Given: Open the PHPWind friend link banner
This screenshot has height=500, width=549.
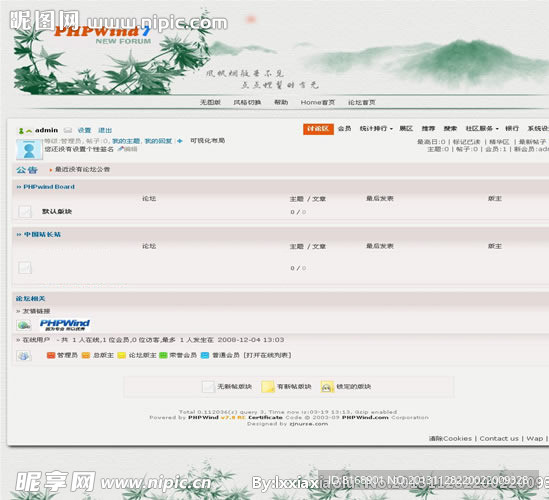Looking at the screenshot, I should (65, 325).
